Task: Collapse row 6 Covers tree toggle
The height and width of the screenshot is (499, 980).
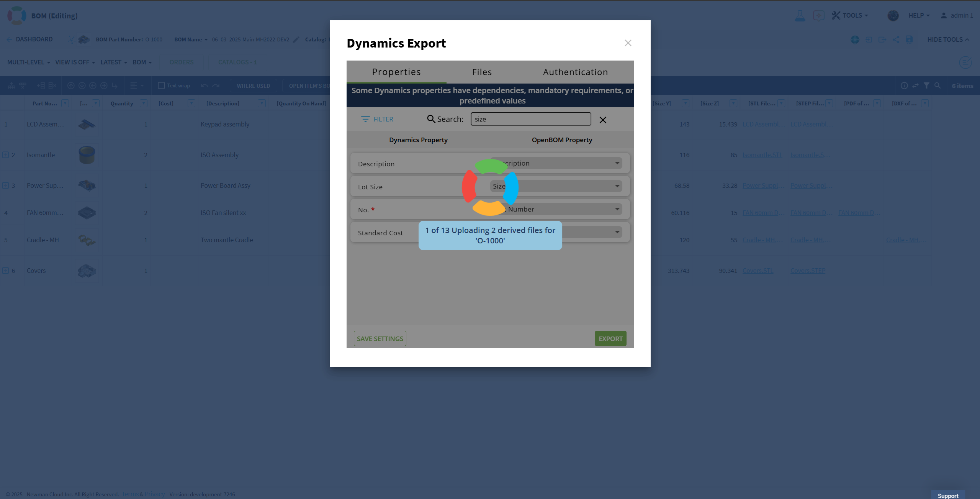Action: [5, 271]
